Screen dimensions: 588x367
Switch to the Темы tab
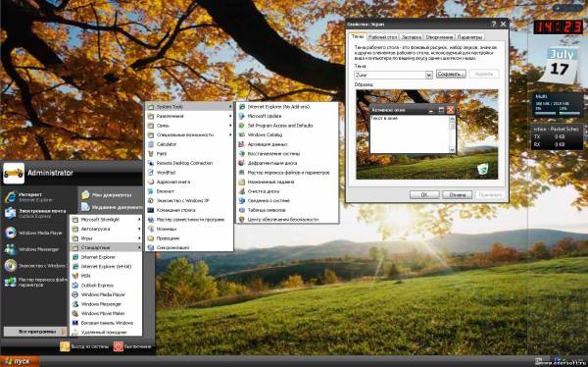[357, 37]
